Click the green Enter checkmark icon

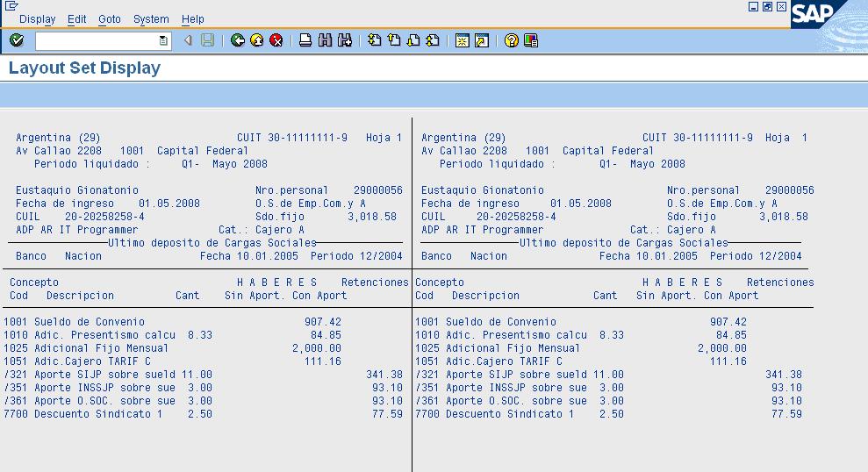[17, 40]
